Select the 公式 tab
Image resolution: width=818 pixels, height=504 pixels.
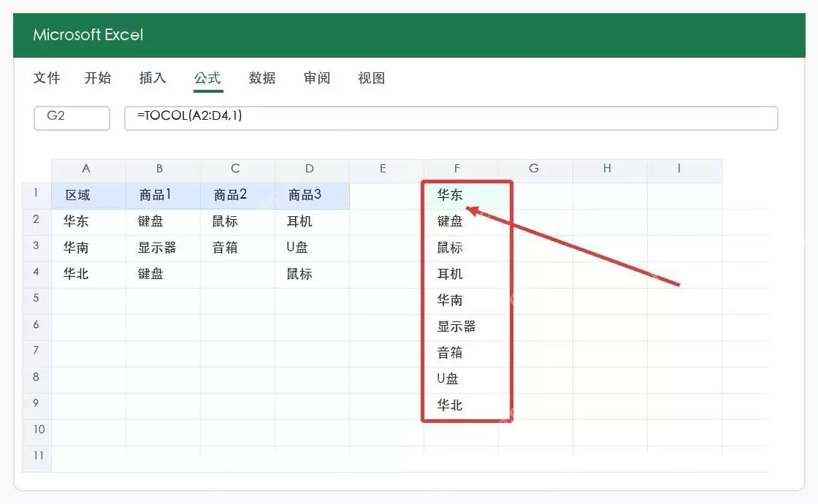[x=207, y=78]
